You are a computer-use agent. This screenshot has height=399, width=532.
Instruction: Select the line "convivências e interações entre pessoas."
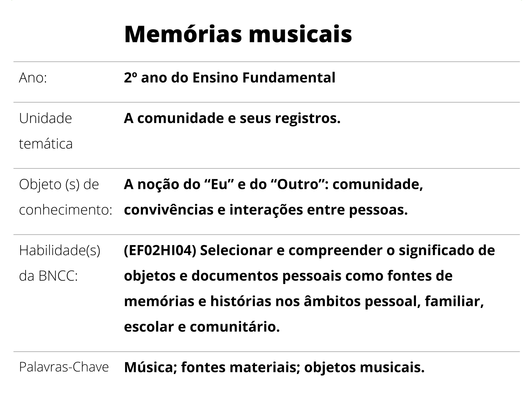[266, 210]
